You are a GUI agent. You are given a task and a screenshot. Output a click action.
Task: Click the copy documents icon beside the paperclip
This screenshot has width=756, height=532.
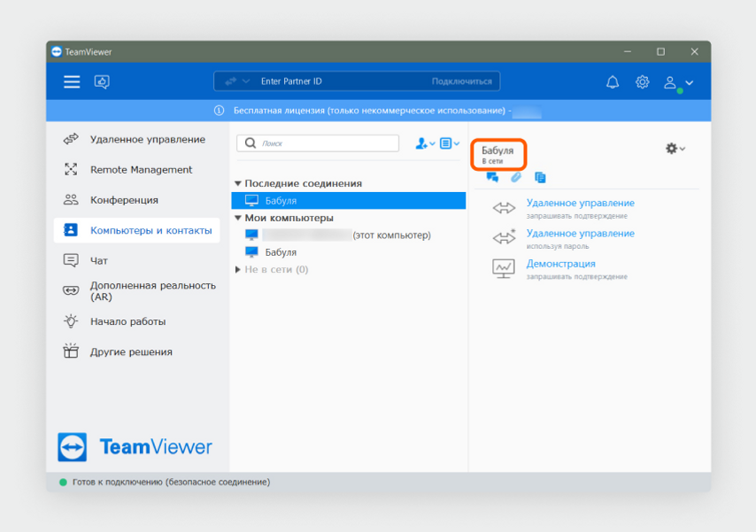540,178
